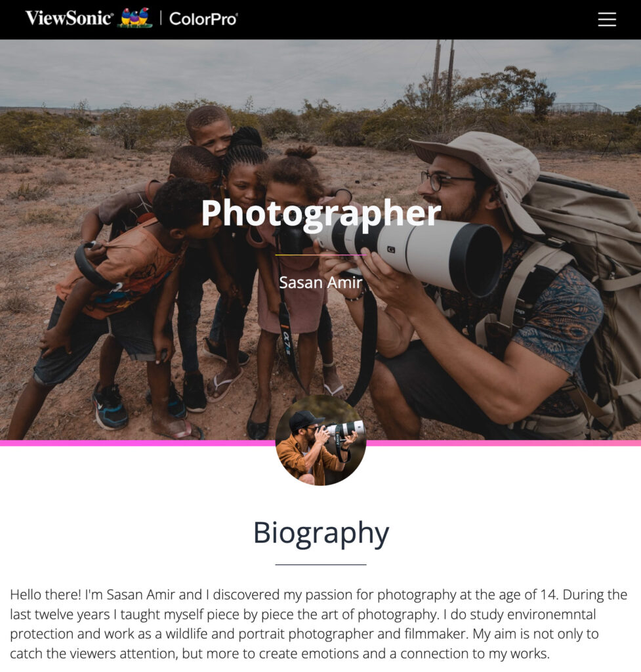The height and width of the screenshot is (672, 641).
Task: Click the Biography heading
Action: (x=321, y=534)
